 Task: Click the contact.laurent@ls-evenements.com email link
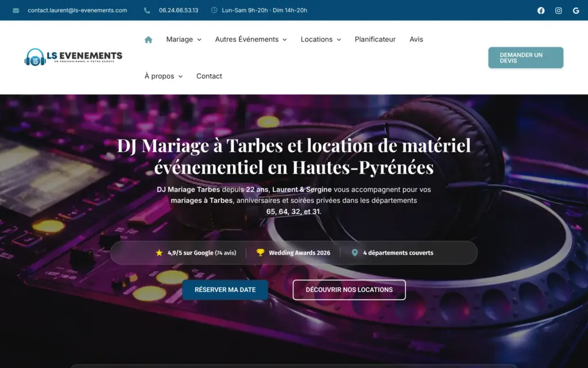pyautogui.click(x=78, y=10)
